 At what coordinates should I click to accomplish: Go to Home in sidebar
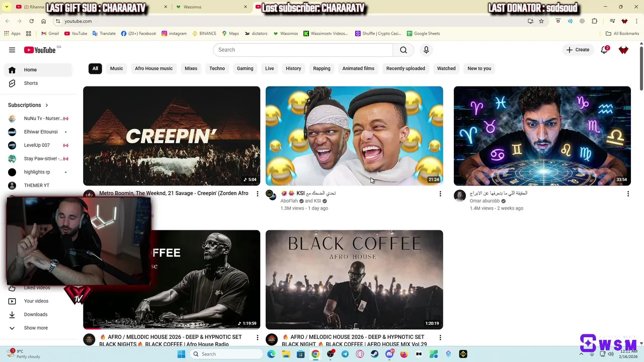tap(38, 70)
